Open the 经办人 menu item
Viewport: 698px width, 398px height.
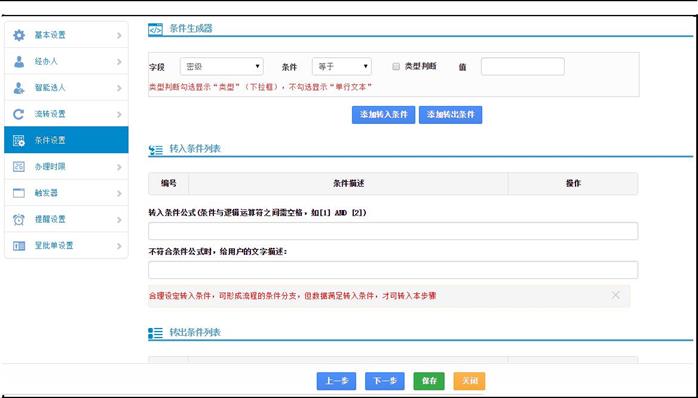[66, 61]
